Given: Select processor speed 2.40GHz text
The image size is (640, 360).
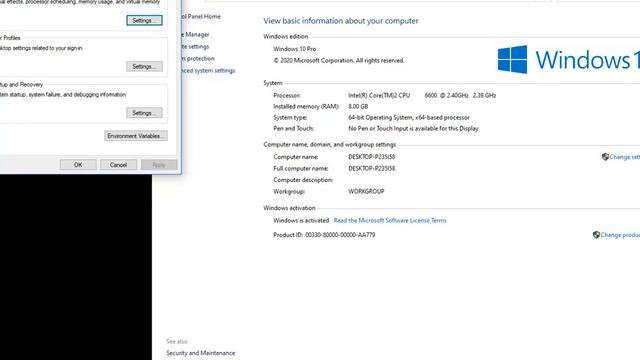Looking at the screenshot, I should click(x=454, y=95).
